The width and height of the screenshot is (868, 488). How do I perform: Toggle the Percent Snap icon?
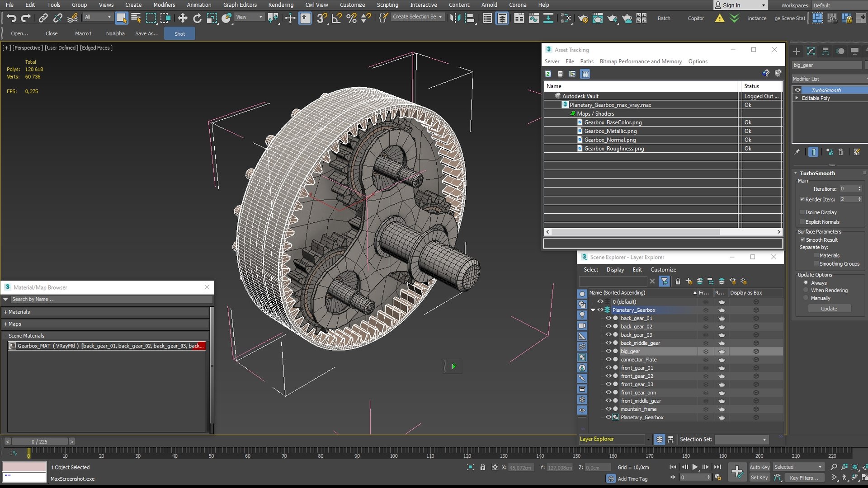click(x=351, y=18)
